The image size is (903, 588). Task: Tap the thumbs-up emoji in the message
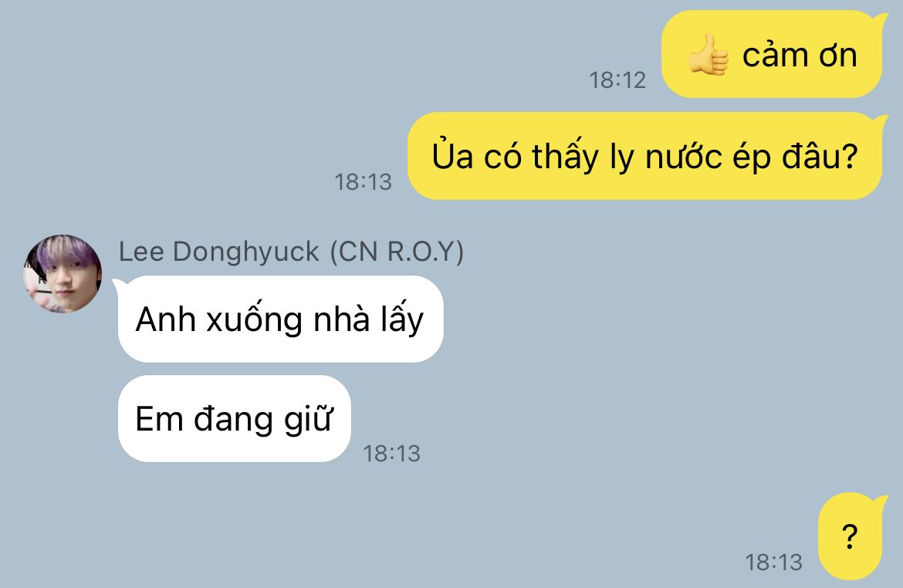pos(708,56)
